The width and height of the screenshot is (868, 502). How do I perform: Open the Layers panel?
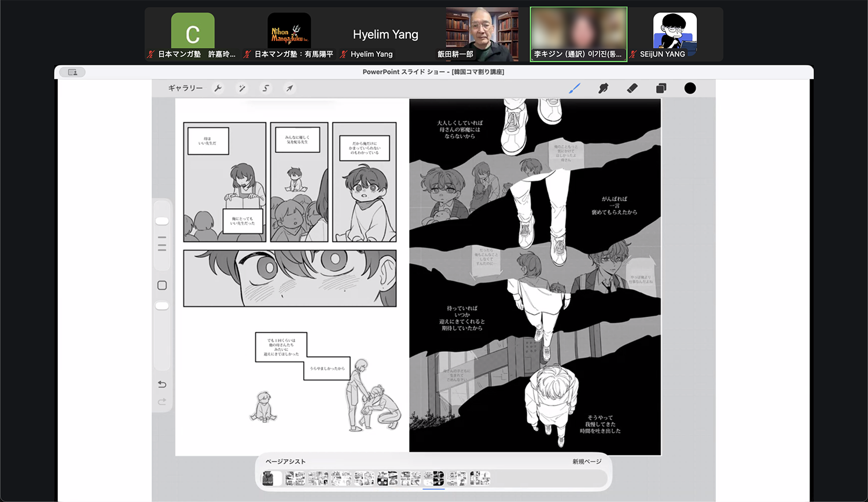(x=661, y=88)
